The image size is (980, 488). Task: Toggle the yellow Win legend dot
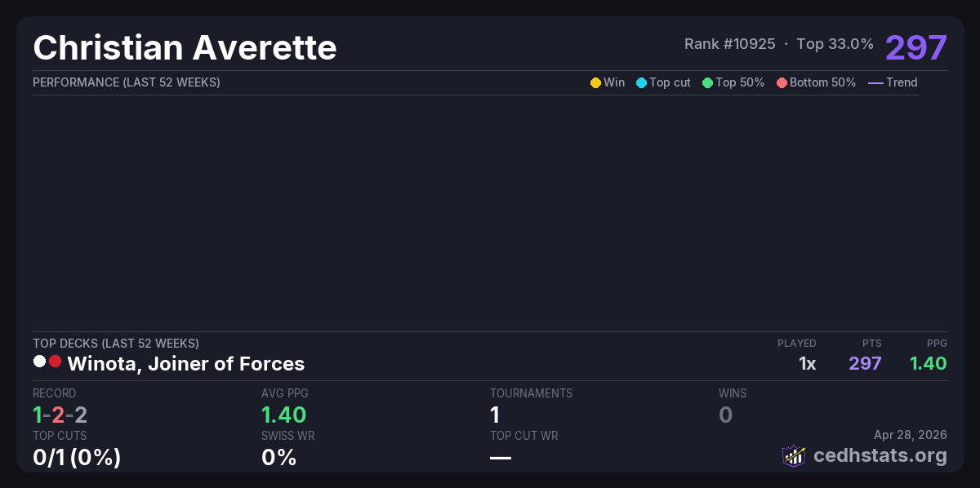[595, 82]
